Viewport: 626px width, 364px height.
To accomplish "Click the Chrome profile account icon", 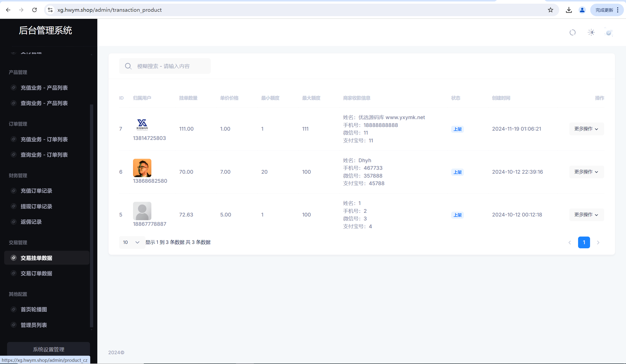I will coord(582,10).
